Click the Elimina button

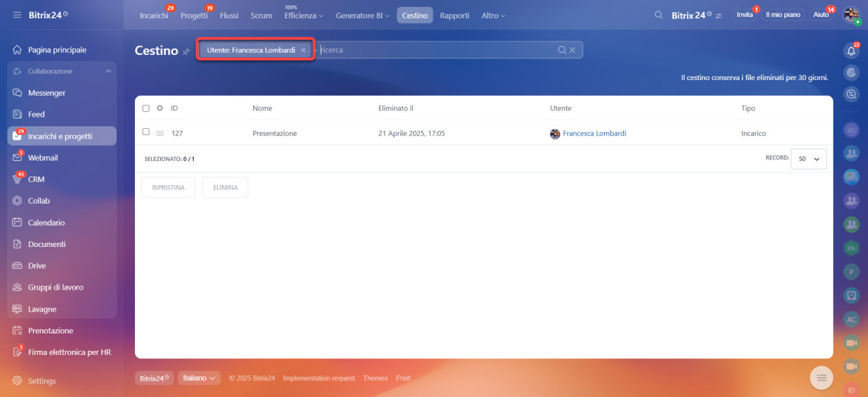(x=225, y=187)
